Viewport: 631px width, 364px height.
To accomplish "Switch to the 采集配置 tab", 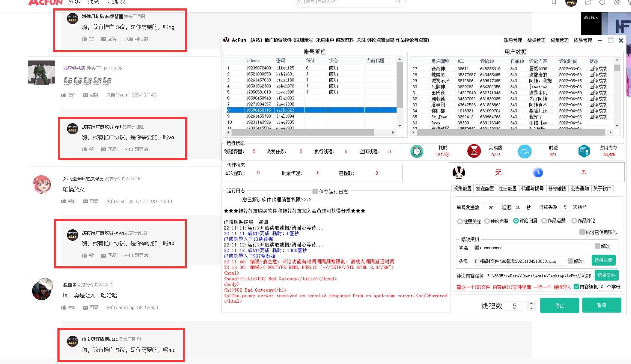I will click(x=462, y=189).
